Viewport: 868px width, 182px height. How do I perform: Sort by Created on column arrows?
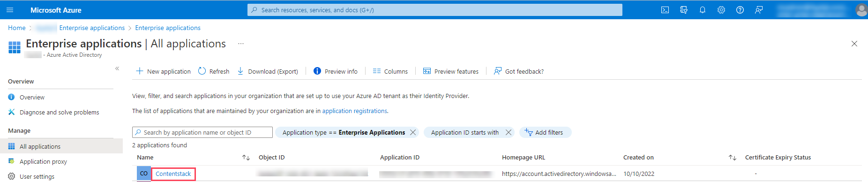[x=733, y=158]
